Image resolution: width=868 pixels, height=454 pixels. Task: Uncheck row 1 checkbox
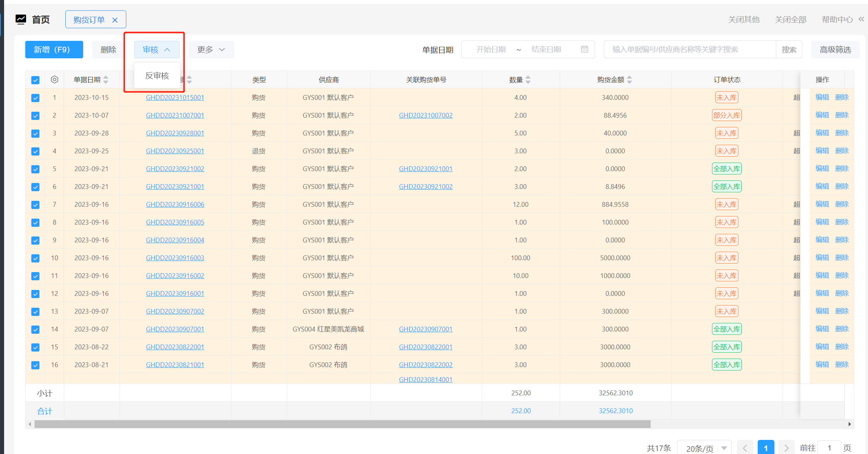[x=35, y=98]
